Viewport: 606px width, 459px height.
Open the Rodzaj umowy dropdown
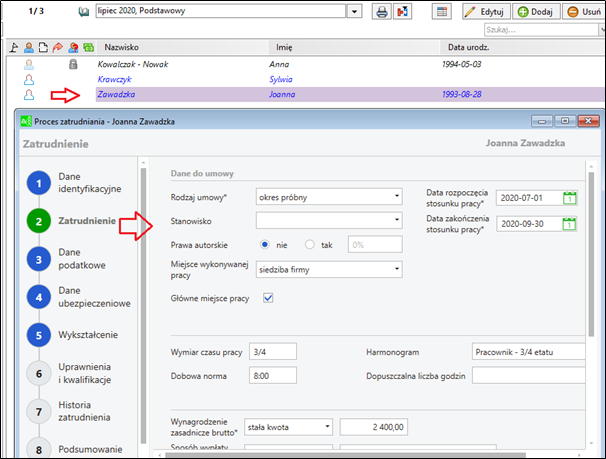[x=329, y=197]
